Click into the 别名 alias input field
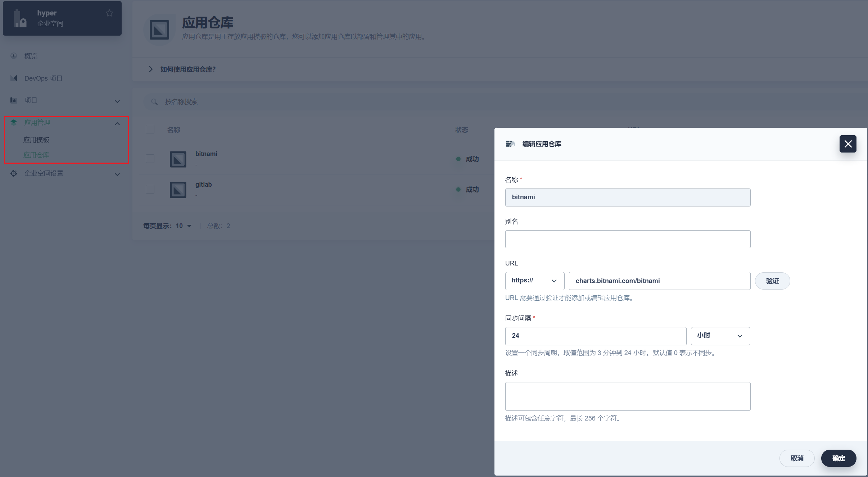 [628, 239]
